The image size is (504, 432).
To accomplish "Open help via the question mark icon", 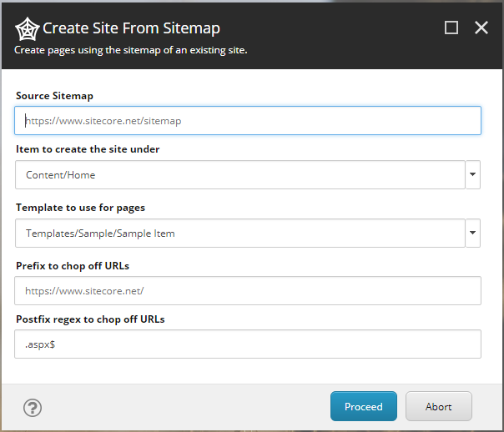I will pyautogui.click(x=33, y=408).
